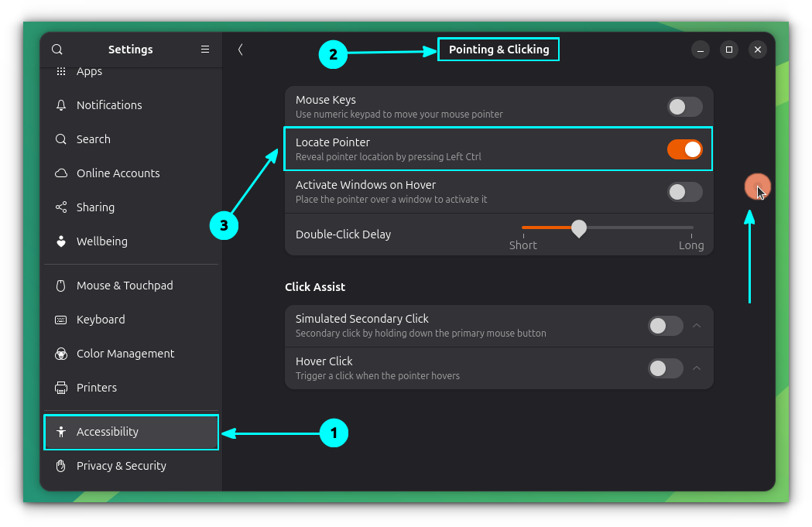Screen dimensions: 812x527
Task: Click the Notifications bell icon
Action: (x=61, y=105)
